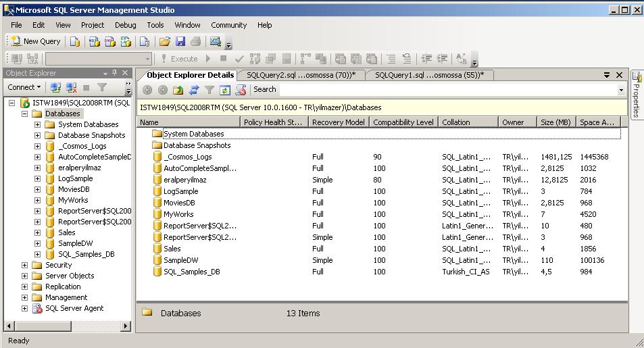Click the Up folder icon in details
This screenshot has height=348, width=644.
coord(178,90)
